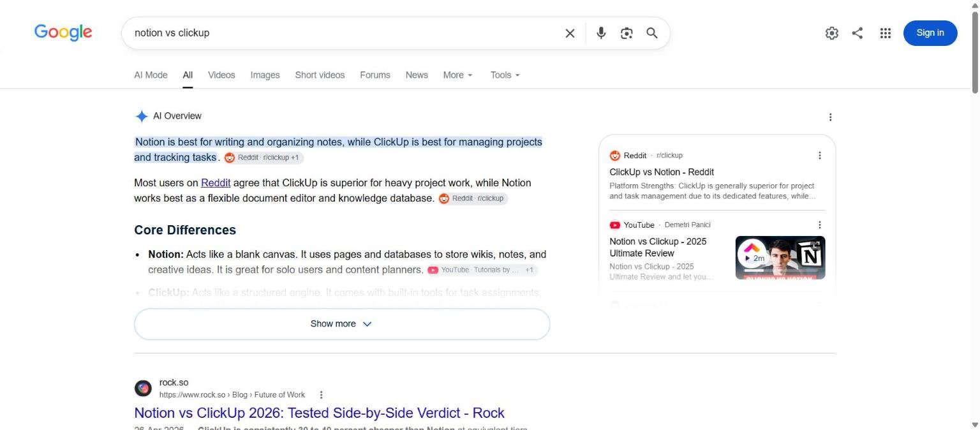Click the AI Overview label
The height and width of the screenshot is (430, 980).
point(177,116)
